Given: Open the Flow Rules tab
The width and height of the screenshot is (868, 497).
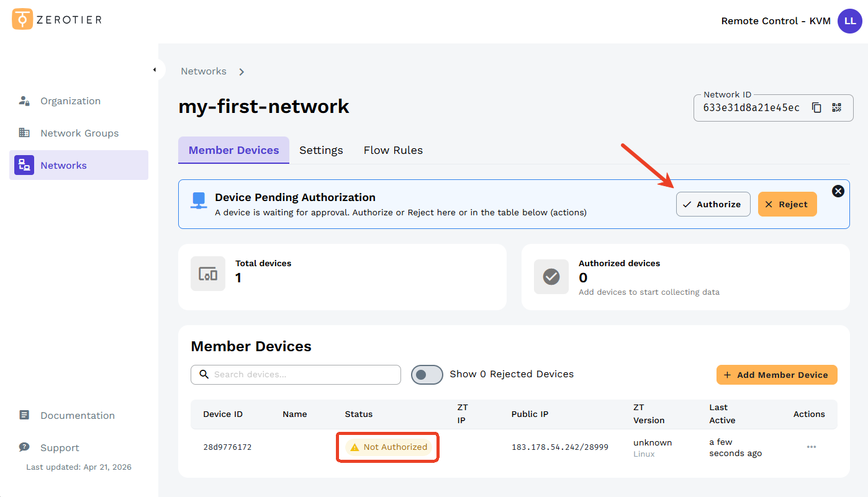Looking at the screenshot, I should (x=393, y=150).
